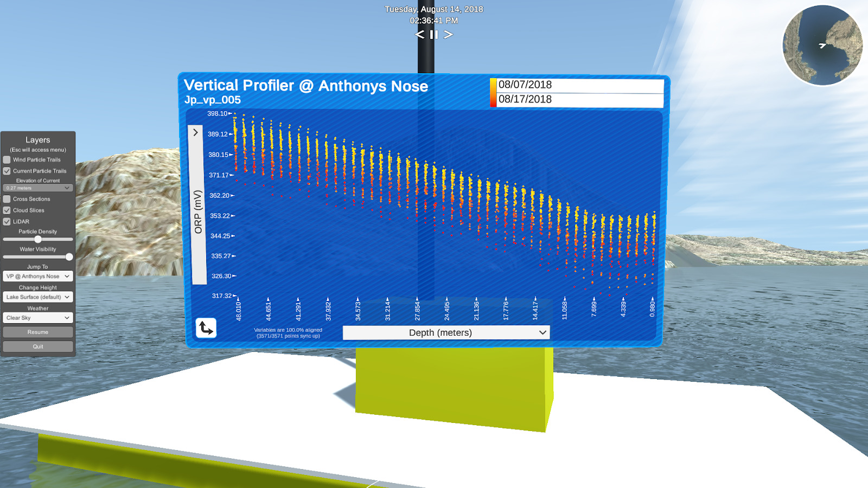Step backward in time with left arrow
The width and height of the screenshot is (868, 488).
pos(420,35)
